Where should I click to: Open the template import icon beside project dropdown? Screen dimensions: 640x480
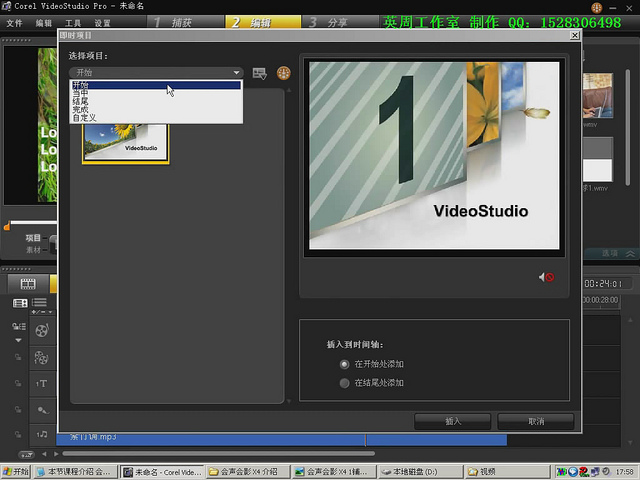[x=260, y=73]
